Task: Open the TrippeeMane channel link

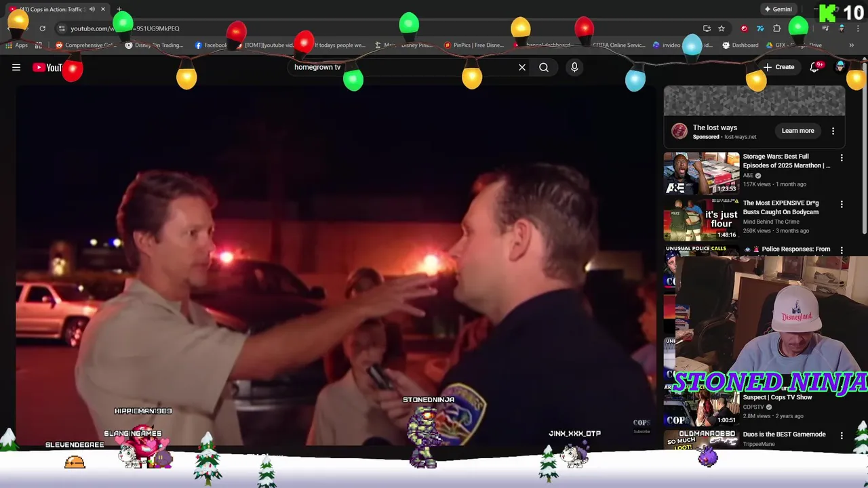Action: [759, 445]
